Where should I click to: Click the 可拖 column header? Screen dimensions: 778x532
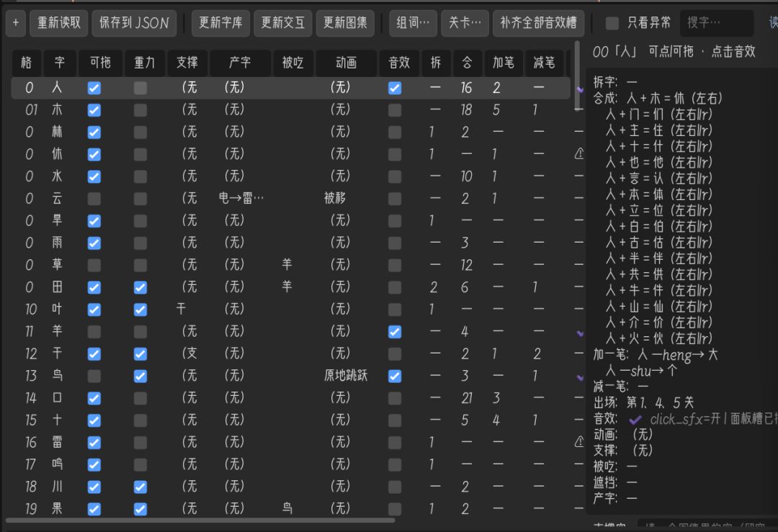point(101,63)
